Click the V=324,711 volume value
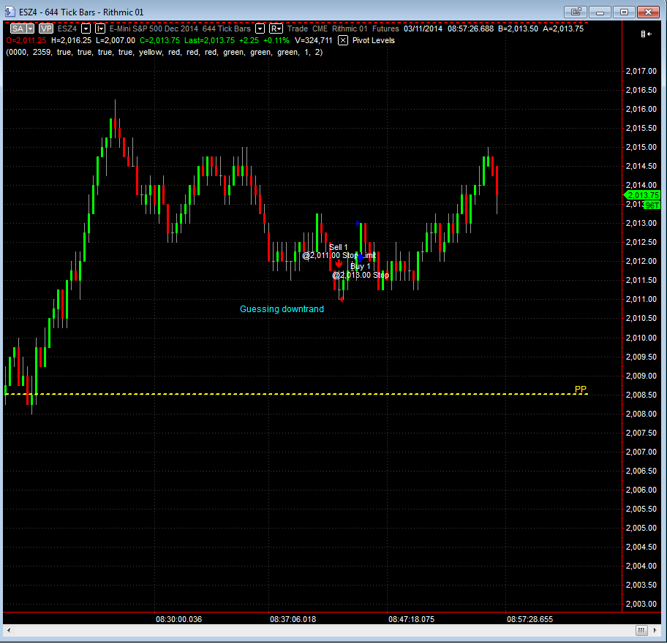The image size is (667, 644). [x=314, y=40]
